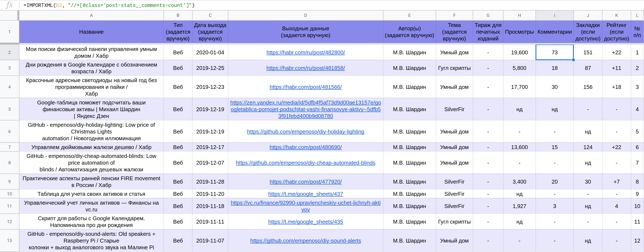The image size is (644, 252).
Task: Open the zen.yandex.ru media link
Action: (305, 109)
